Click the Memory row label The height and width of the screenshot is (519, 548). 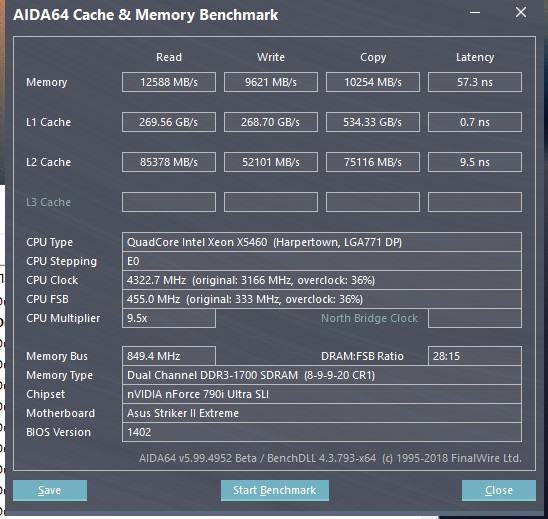[x=46, y=82]
